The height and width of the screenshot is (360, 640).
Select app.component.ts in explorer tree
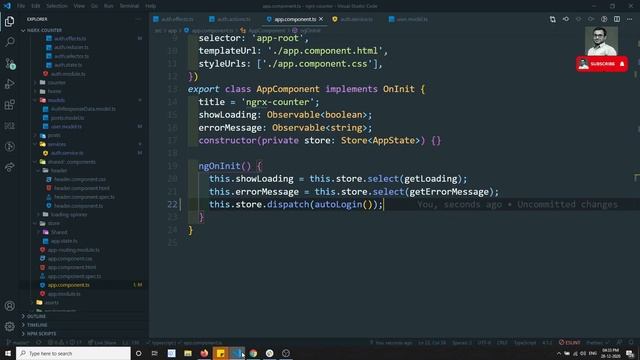[x=69, y=285]
